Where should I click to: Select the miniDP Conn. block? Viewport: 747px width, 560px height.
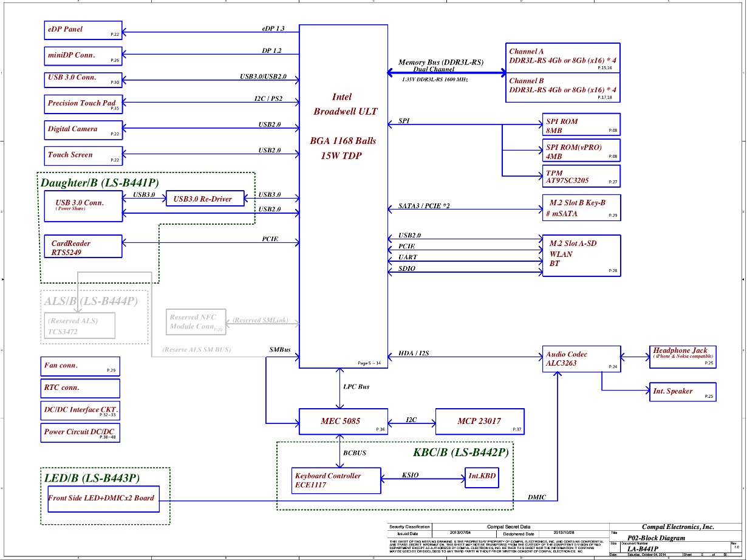coord(83,56)
